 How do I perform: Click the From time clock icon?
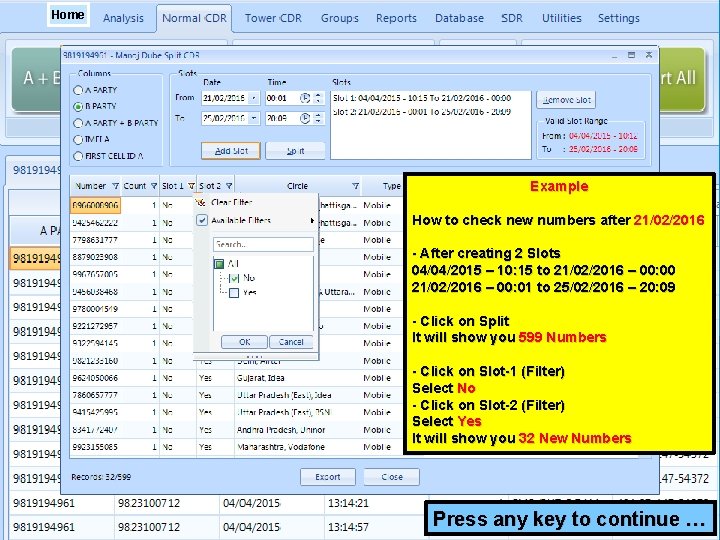(304, 98)
